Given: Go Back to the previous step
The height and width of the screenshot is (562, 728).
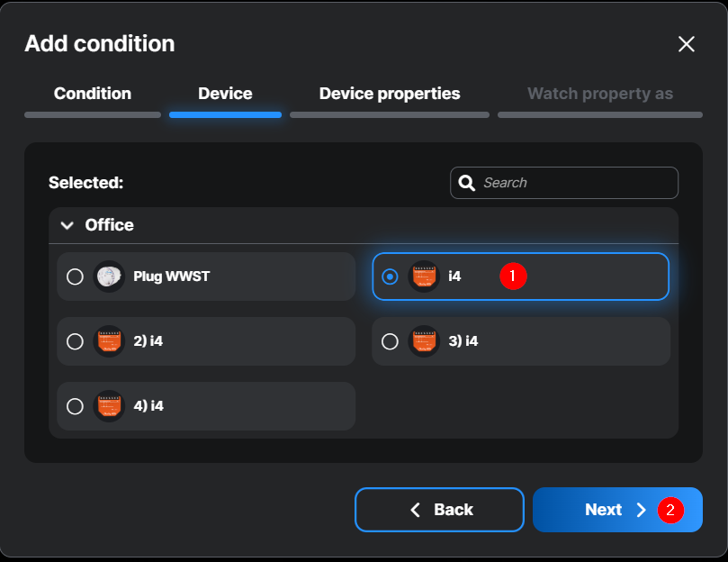Looking at the screenshot, I should point(439,510).
